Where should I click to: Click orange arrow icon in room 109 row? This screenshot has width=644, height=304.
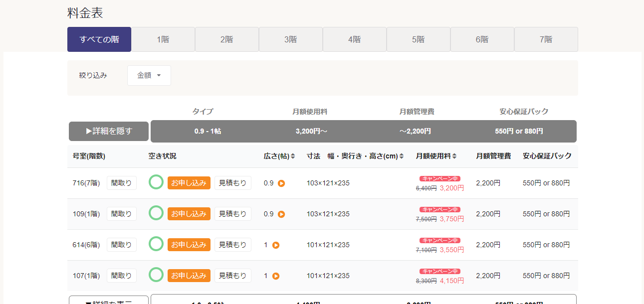click(x=281, y=214)
